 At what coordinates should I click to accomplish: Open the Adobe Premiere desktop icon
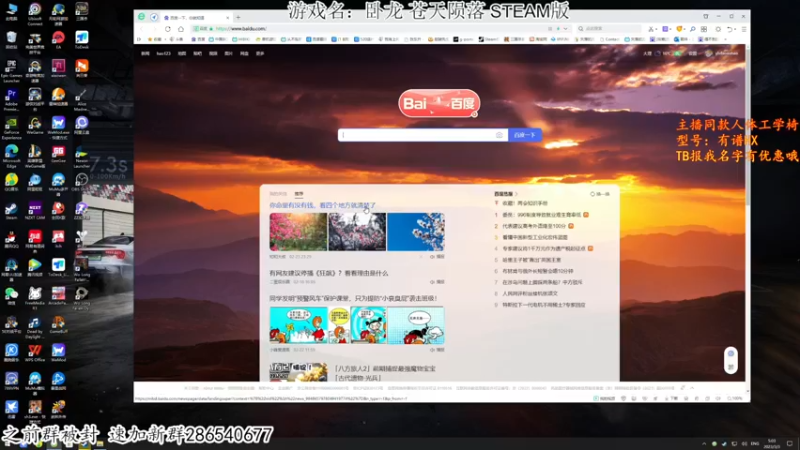click(x=11, y=99)
